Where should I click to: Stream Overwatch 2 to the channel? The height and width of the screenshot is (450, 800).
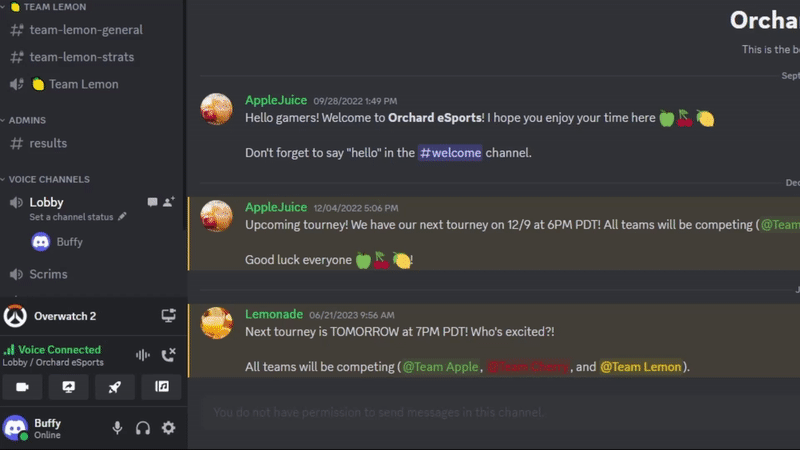168,316
